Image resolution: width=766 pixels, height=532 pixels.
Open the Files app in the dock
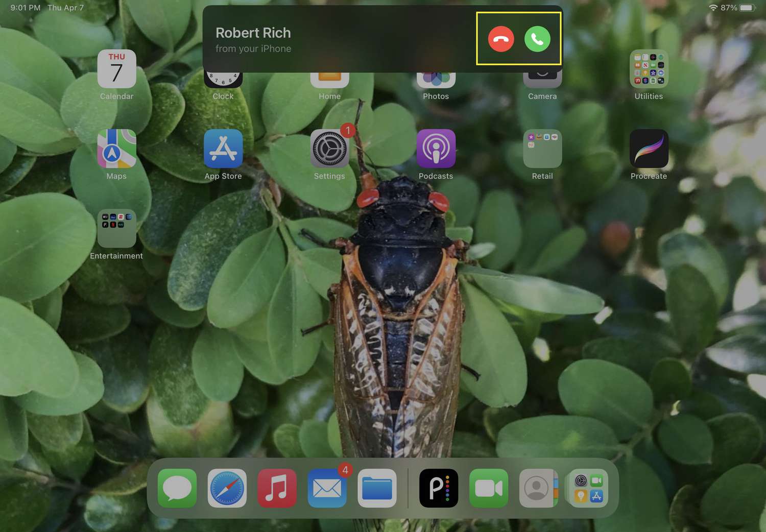[377, 488]
